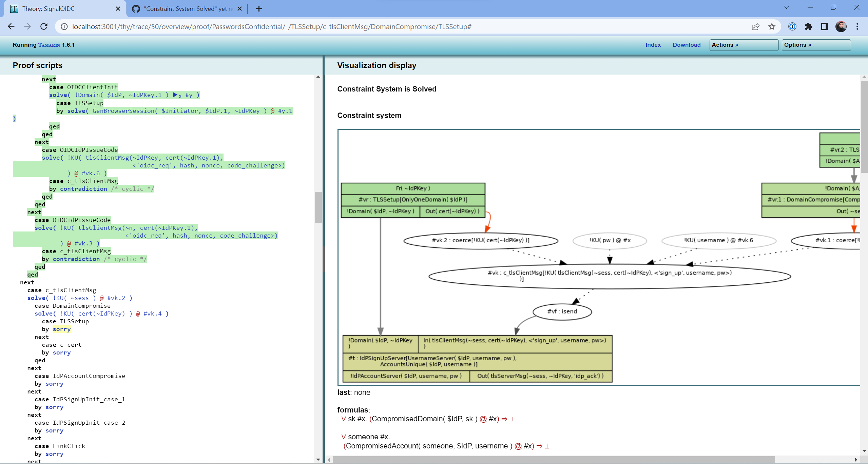Click the forward navigation arrow
The width and height of the screenshot is (868, 464).
point(27,26)
